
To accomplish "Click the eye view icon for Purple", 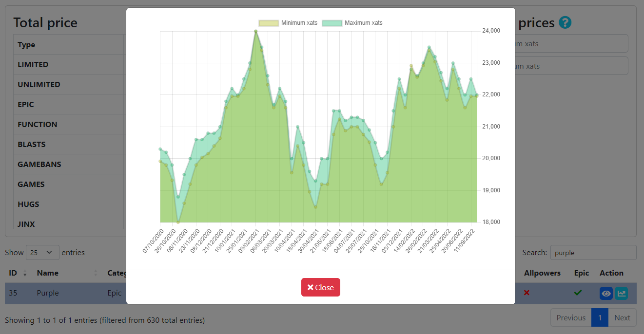I will pyautogui.click(x=606, y=293).
